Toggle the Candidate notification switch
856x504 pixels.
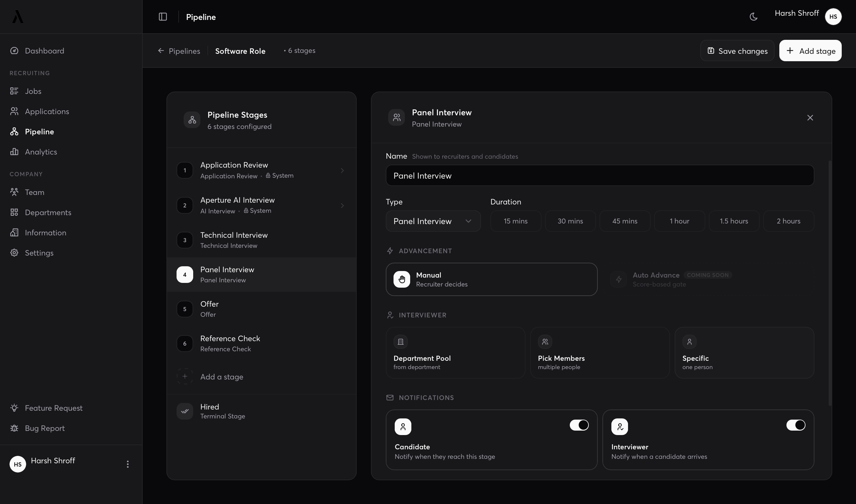579,425
